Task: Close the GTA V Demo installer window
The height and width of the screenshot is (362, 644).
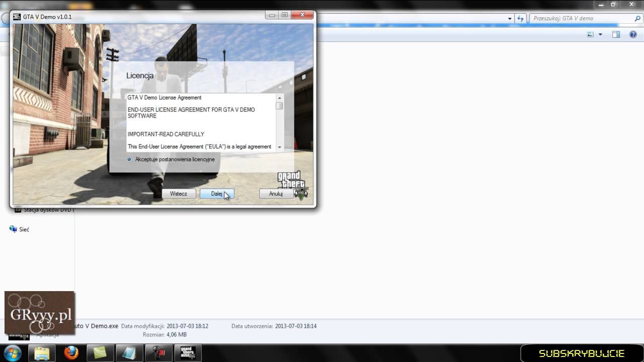Action: point(302,15)
